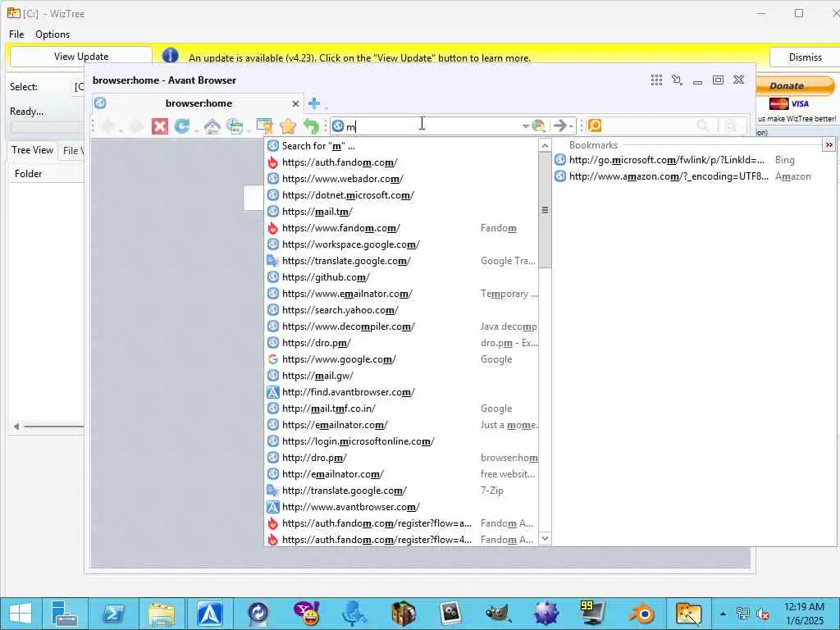Open GIMP from the taskbar
Image resolution: width=840 pixels, height=630 pixels.
[498, 614]
